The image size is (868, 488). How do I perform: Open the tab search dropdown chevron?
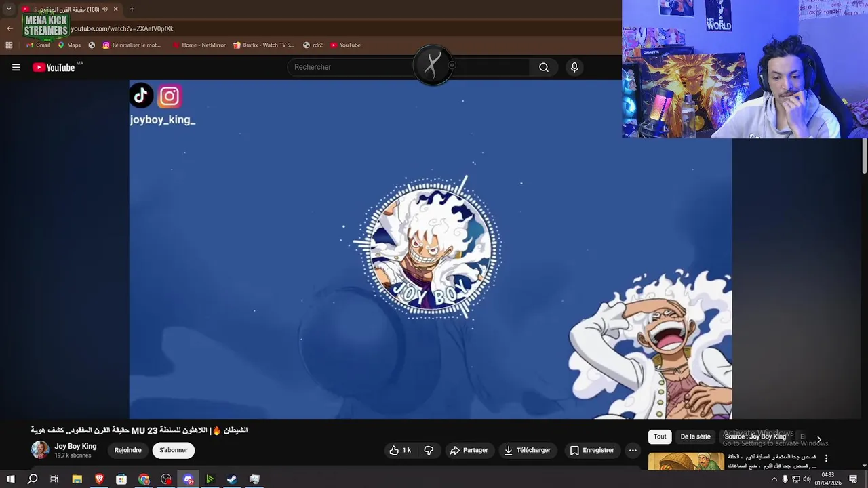click(x=9, y=9)
